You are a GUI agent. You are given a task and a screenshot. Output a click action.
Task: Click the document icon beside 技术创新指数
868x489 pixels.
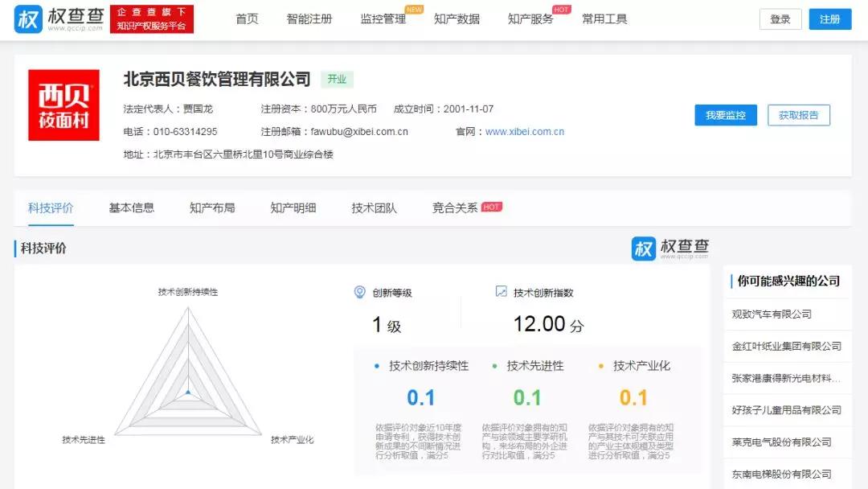coord(500,291)
